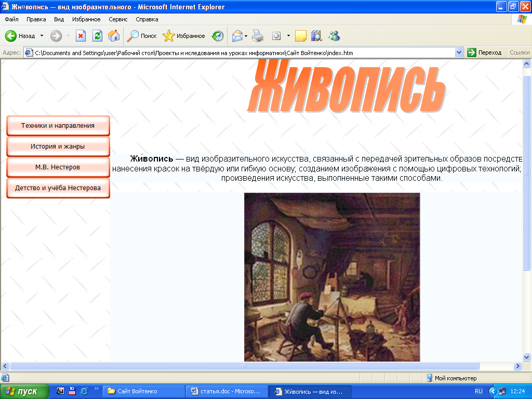This screenshot has height=399, width=532.
Task: Expand hidden system tray icons arrow
Action: click(493, 392)
